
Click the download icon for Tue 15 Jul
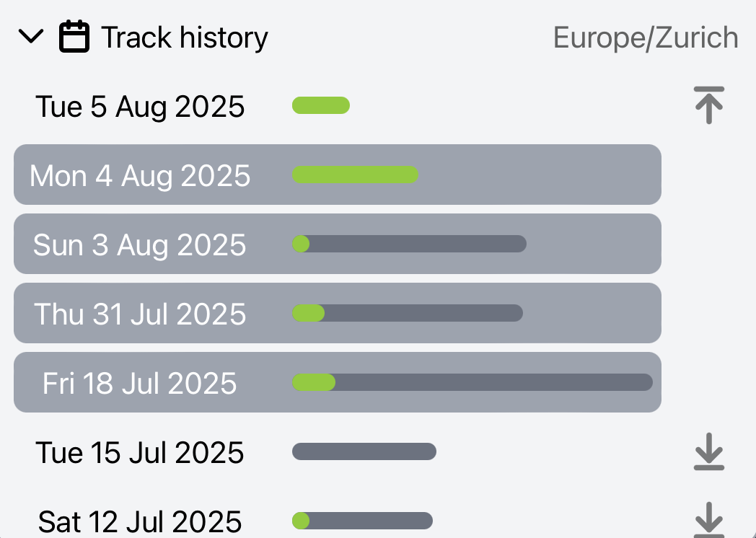point(708,452)
